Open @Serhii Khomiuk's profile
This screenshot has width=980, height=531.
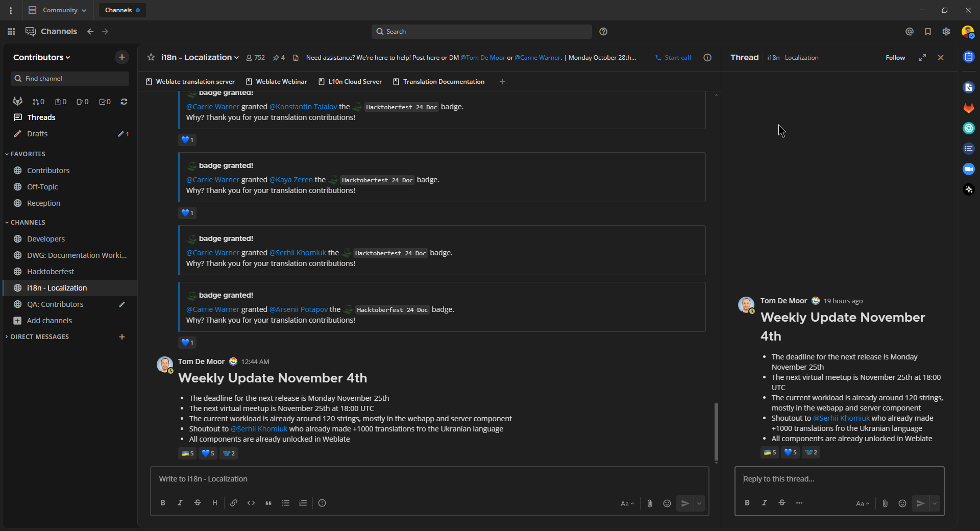(259, 428)
